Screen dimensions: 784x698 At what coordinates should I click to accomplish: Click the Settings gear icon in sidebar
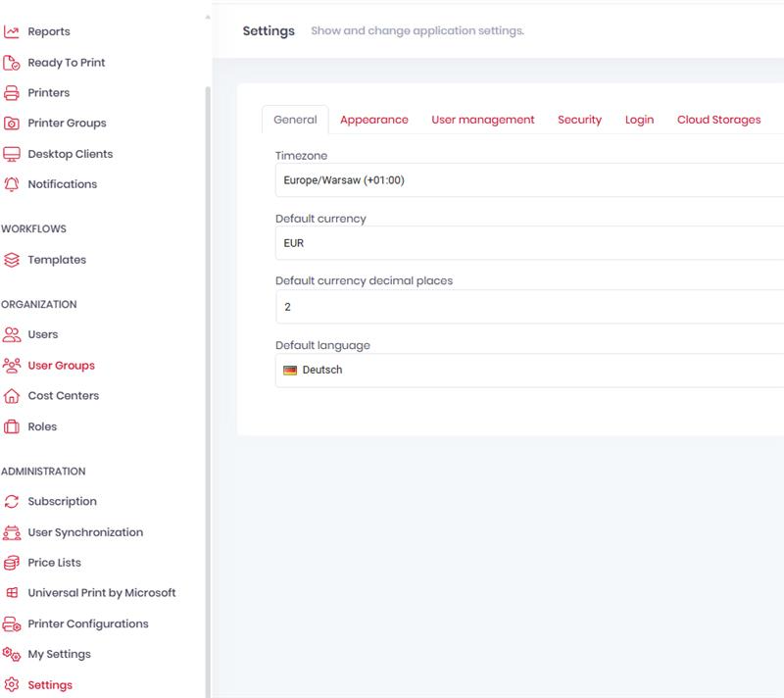[x=12, y=685]
